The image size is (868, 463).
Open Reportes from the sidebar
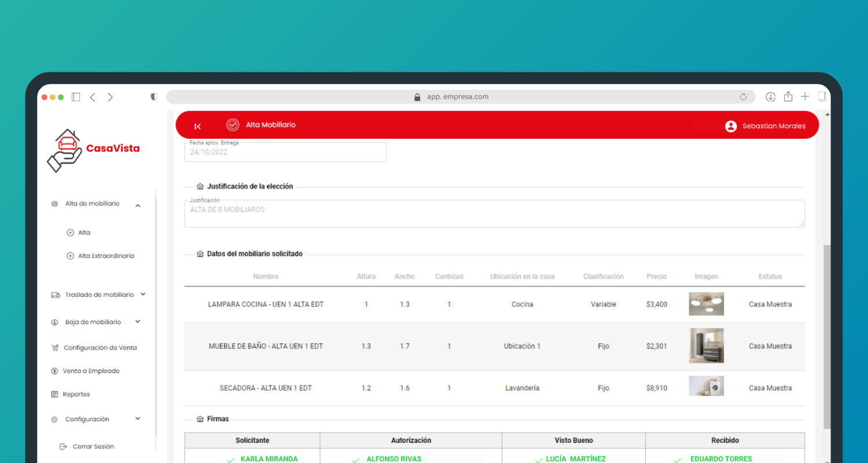click(x=76, y=394)
